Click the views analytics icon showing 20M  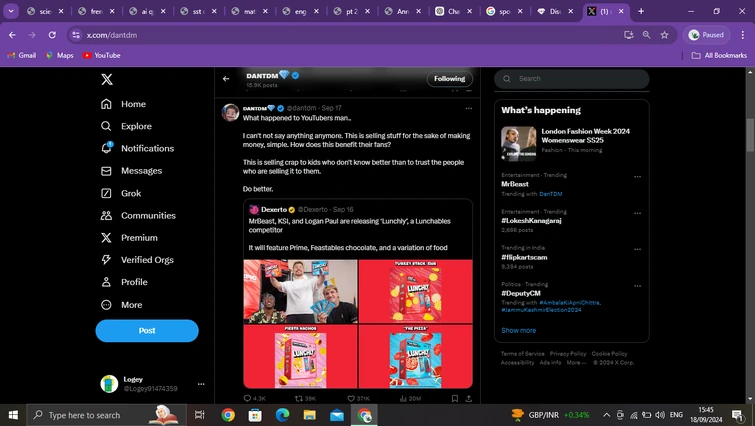[403, 398]
